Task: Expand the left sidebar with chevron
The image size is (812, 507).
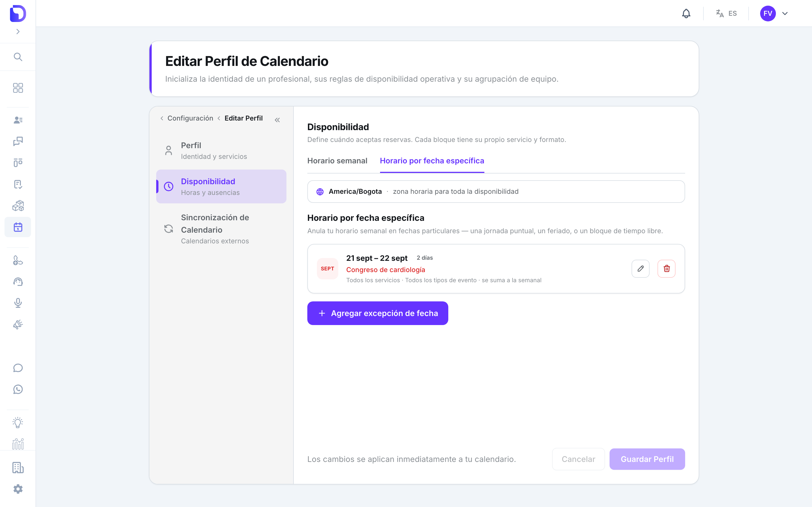Action: click(18, 32)
